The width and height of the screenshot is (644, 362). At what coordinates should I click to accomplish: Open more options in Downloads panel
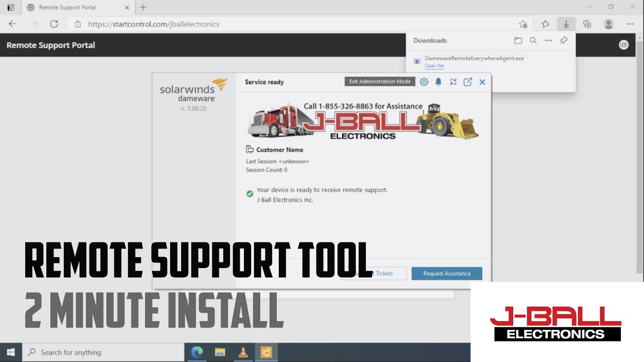[x=548, y=41]
